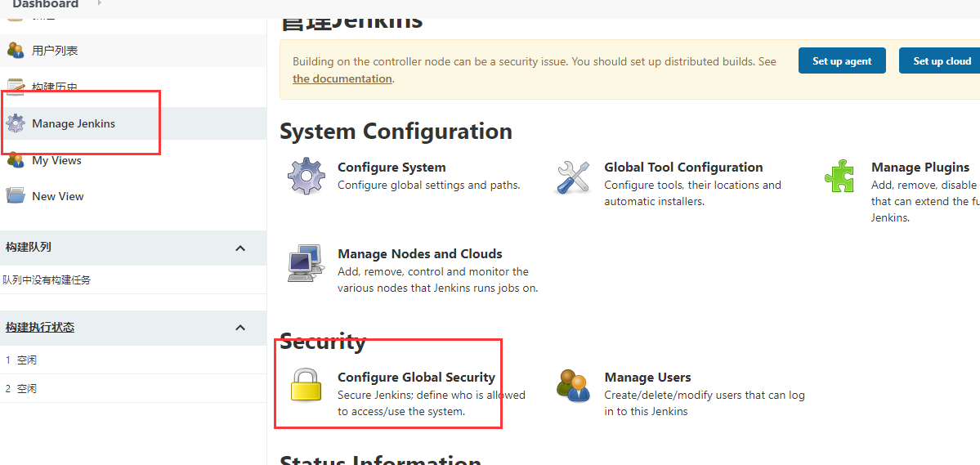Image resolution: width=980 pixels, height=465 pixels.
Task: Click the 构建执行状态 heading link
Action: (x=40, y=327)
